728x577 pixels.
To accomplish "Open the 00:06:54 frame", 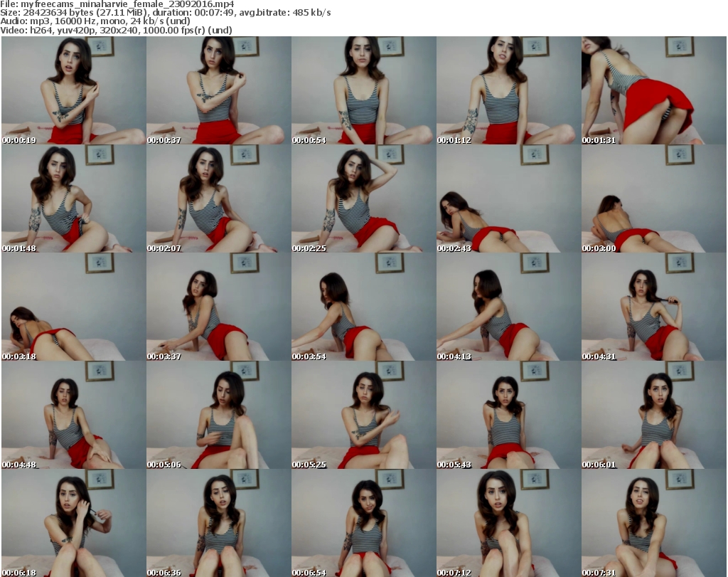I will coord(363,523).
